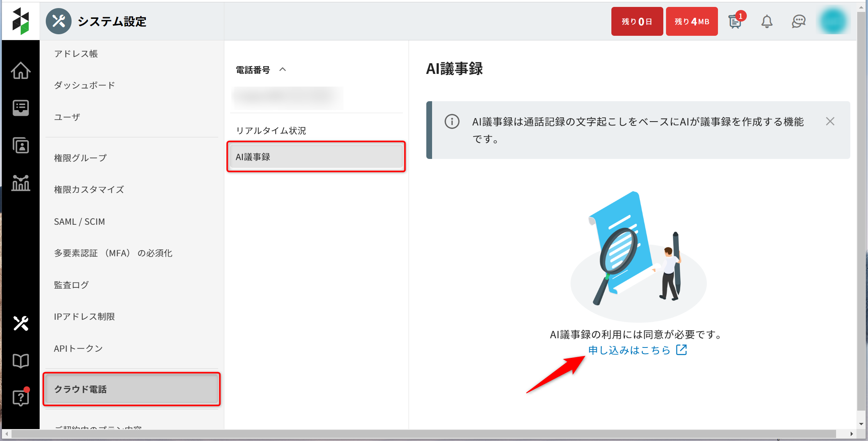
Task: Select リアルタイム状況 menu item
Action: pyautogui.click(x=271, y=131)
